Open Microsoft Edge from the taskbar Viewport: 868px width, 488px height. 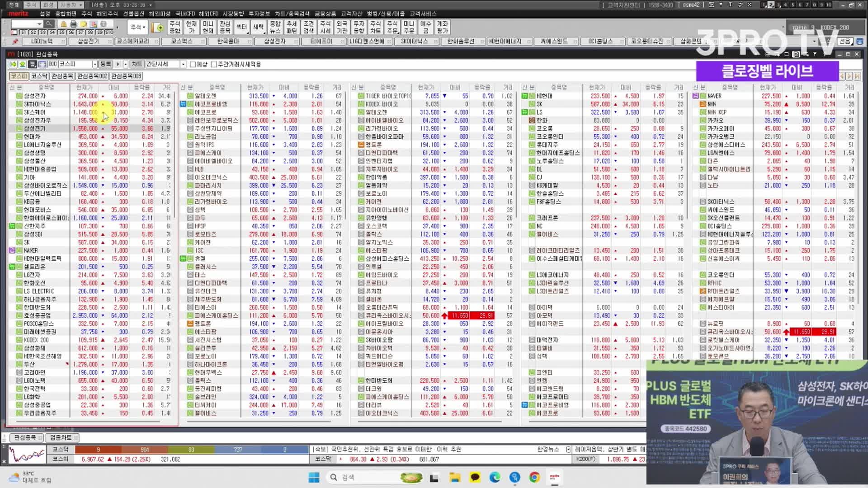[x=495, y=477]
